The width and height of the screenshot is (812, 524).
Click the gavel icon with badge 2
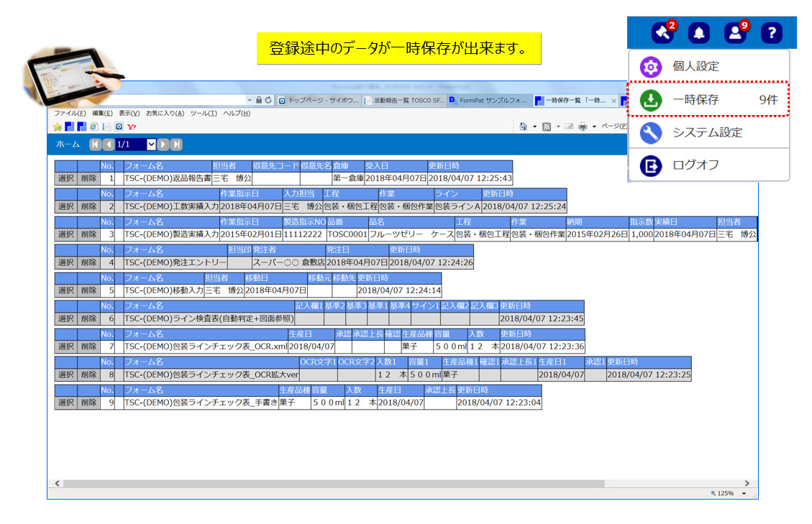point(663,33)
